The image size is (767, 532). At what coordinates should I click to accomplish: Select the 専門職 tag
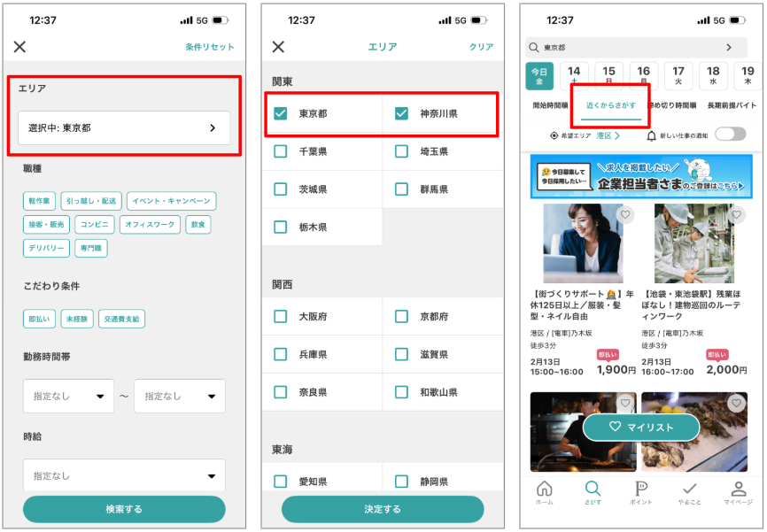point(91,248)
